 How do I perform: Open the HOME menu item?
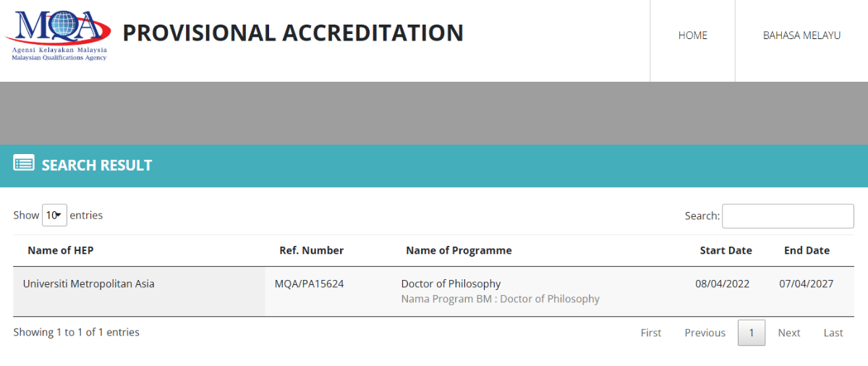[692, 35]
